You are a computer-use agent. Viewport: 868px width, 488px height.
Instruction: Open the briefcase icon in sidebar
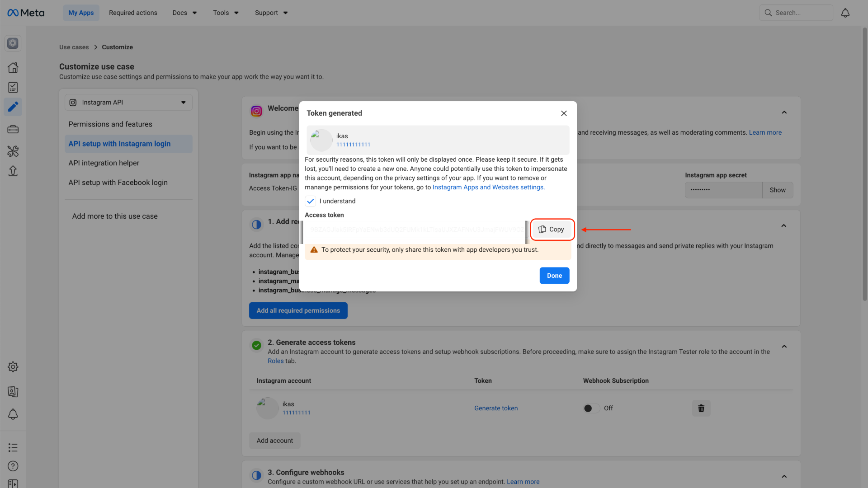[13, 129]
